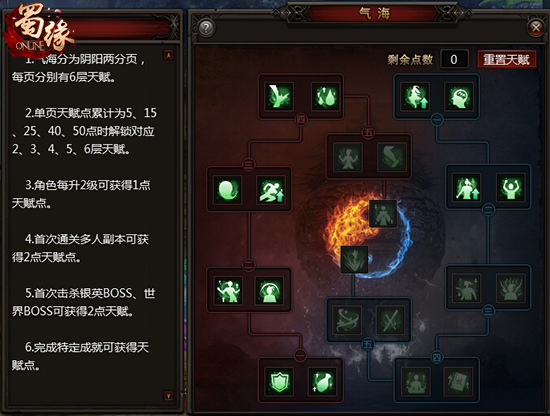Click the help text scroll-down arrow
The image size is (550, 416).
click(168, 396)
